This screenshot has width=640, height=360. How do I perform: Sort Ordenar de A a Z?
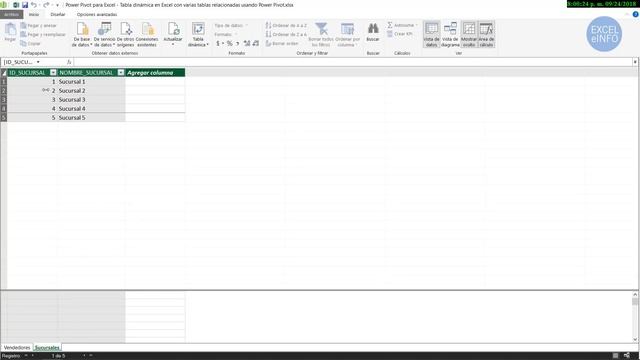(x=286, y=26)
